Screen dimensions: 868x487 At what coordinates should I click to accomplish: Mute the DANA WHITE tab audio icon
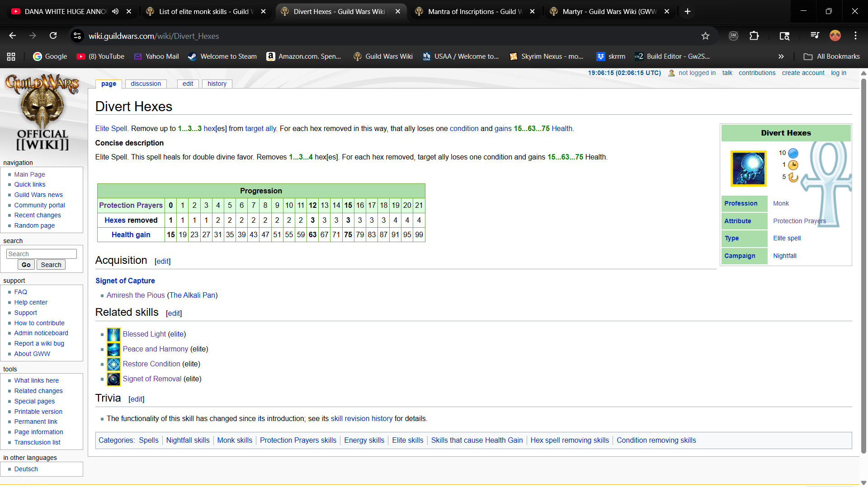tap(116, 11)
